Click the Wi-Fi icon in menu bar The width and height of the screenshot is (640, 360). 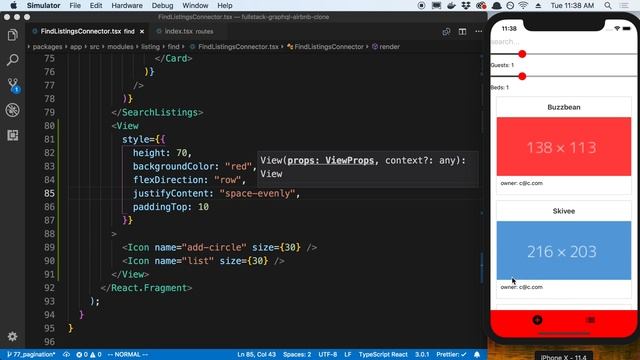point(523,6)
